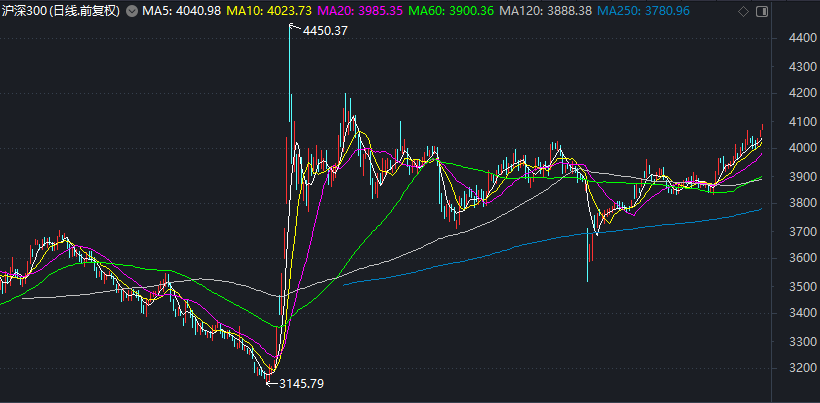Click the MA250: 3780.96 label
The height and width of the screenshot is (403, 820).
coord(643,10)
